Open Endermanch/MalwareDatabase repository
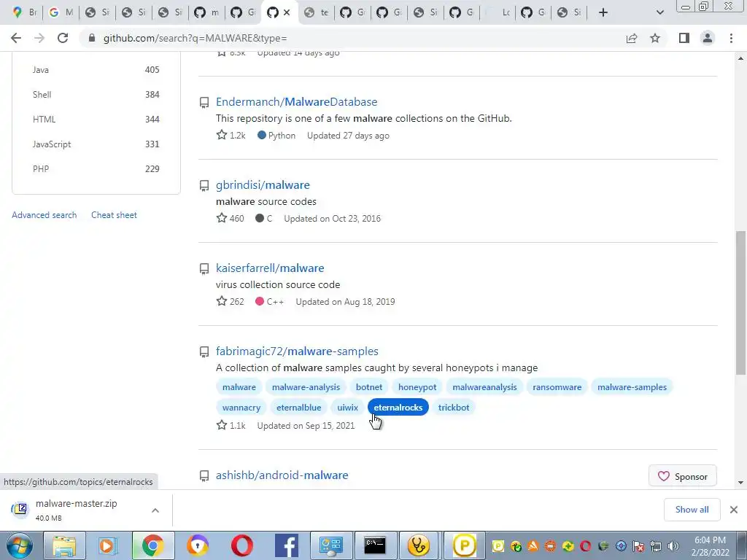 coord(296,102)
